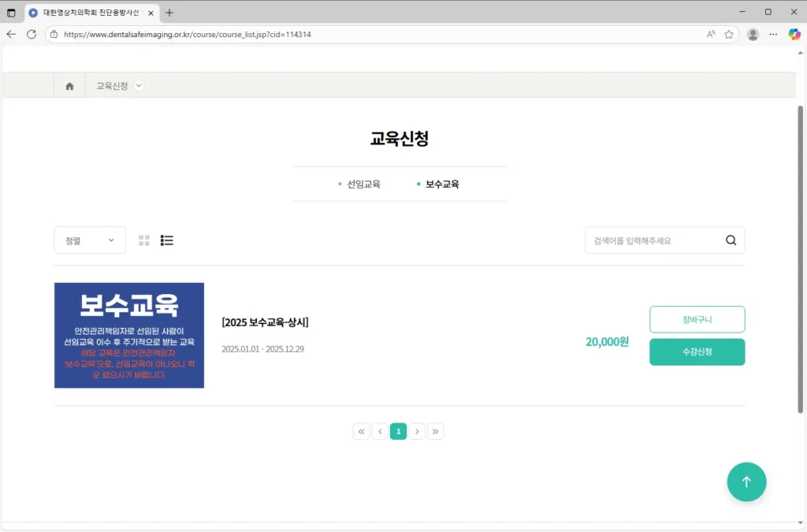Go to last page using » pagination control
Image resolution: width=807 pixels, height=532 pixels.
pyautogui.click(x=436, y=431)
